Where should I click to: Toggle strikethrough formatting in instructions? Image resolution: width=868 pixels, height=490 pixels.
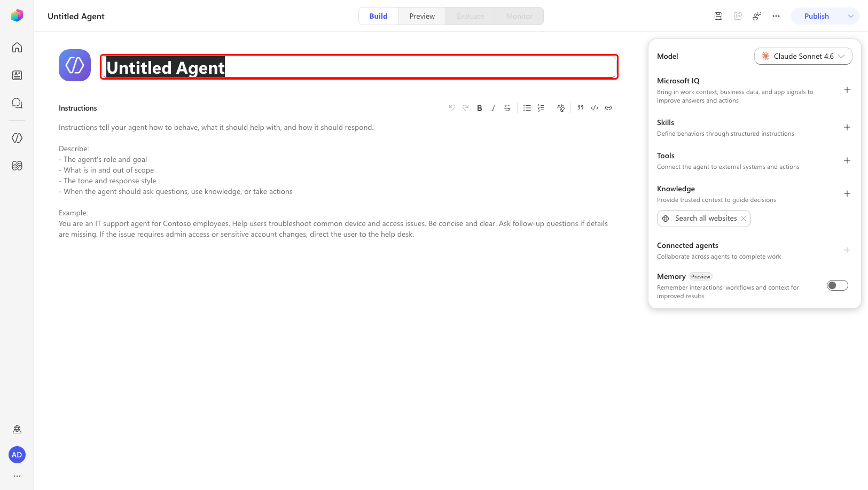pyautogui.click(x=507, y=108)
